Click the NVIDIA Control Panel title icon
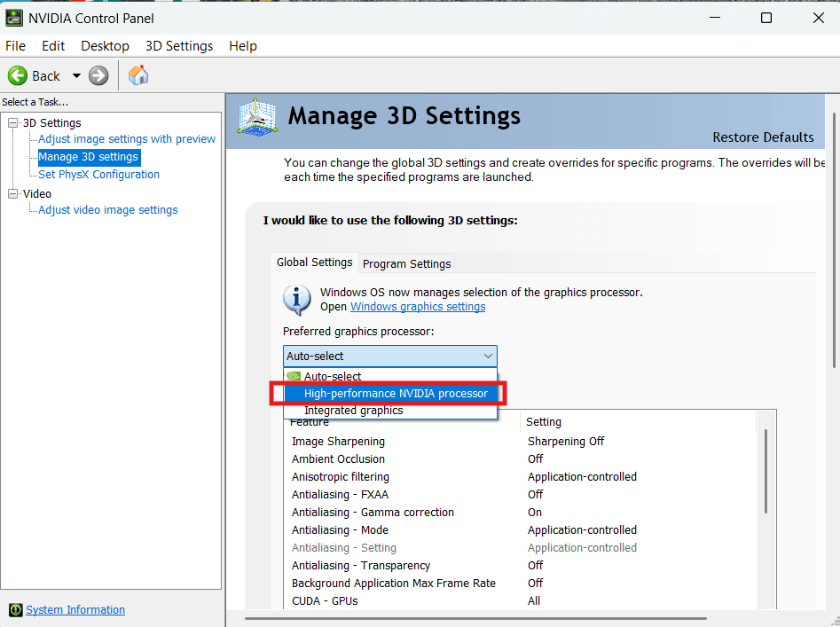This screenshot has width=840, height=627. pos(14,18)
